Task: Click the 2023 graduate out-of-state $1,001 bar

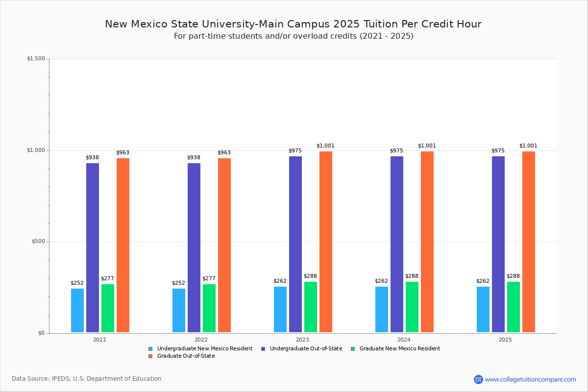Action: pos(326,242)
